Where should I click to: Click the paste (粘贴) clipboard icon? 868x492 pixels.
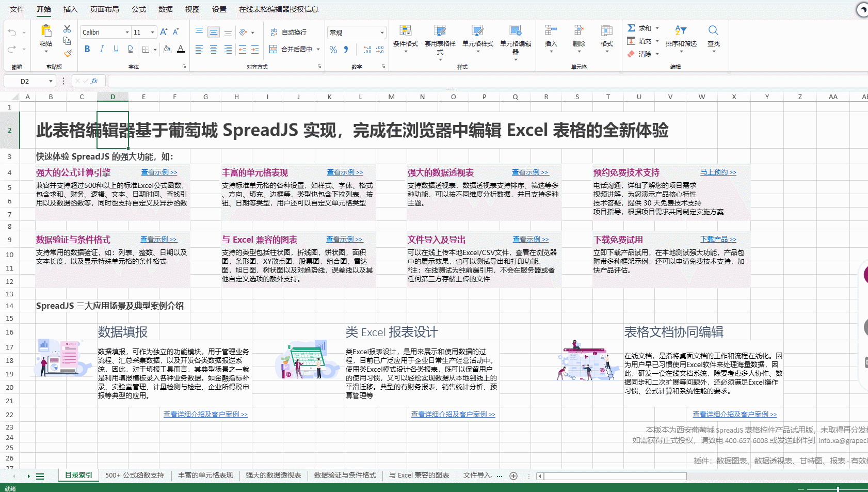(46, 30)
